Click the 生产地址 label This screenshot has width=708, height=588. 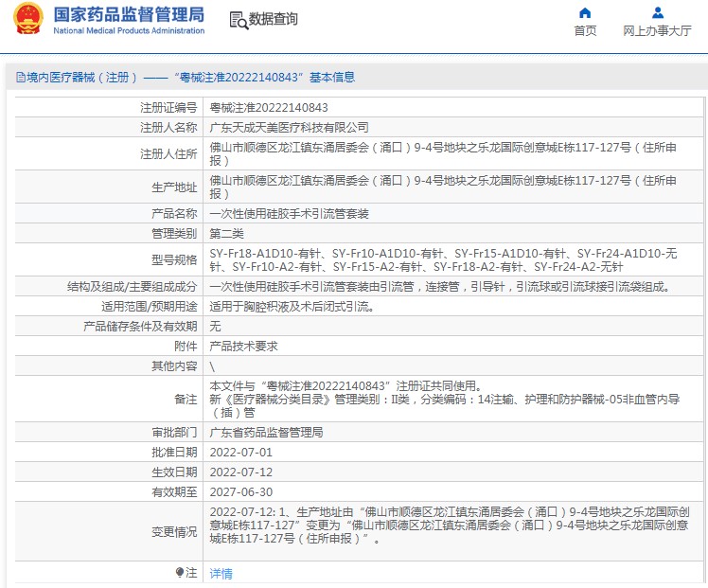point(174,187)
